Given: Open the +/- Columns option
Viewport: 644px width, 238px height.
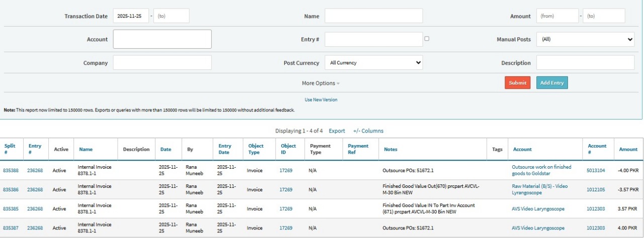Looking at the screenshot, I should [368, 131].
